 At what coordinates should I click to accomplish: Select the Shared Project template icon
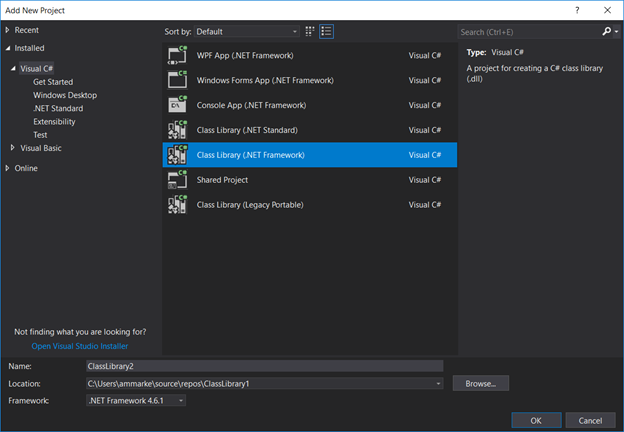(177, 180)
